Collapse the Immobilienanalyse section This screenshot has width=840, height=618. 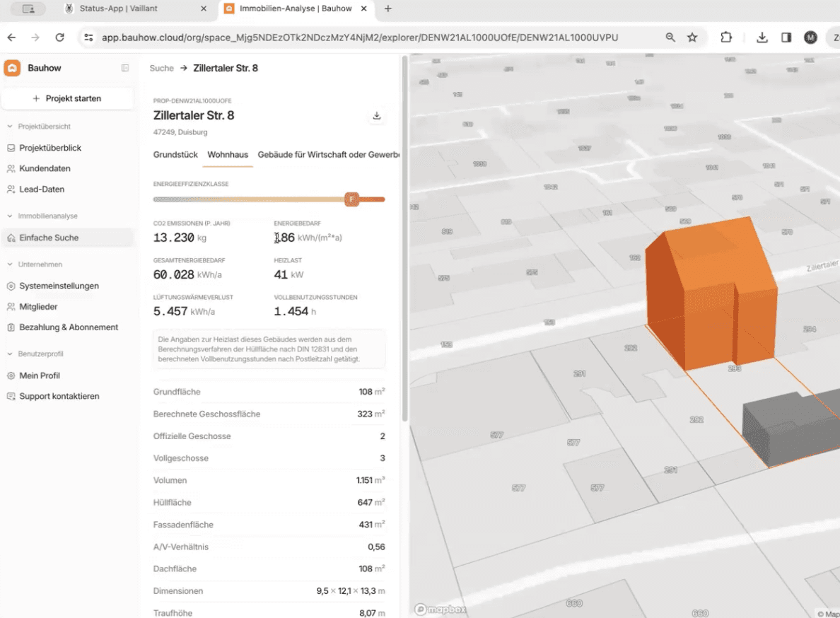[10, 216]
